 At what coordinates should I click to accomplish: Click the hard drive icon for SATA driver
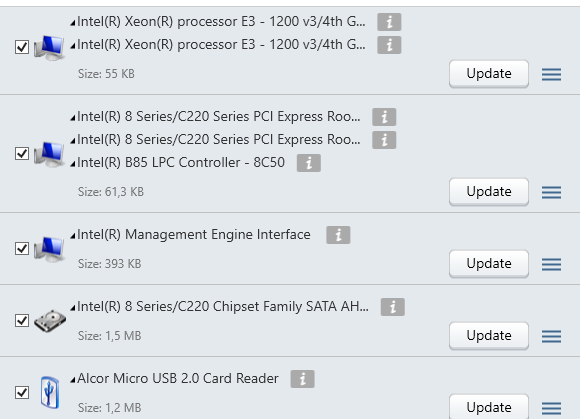pyautogui.click(x=50, y=321)
